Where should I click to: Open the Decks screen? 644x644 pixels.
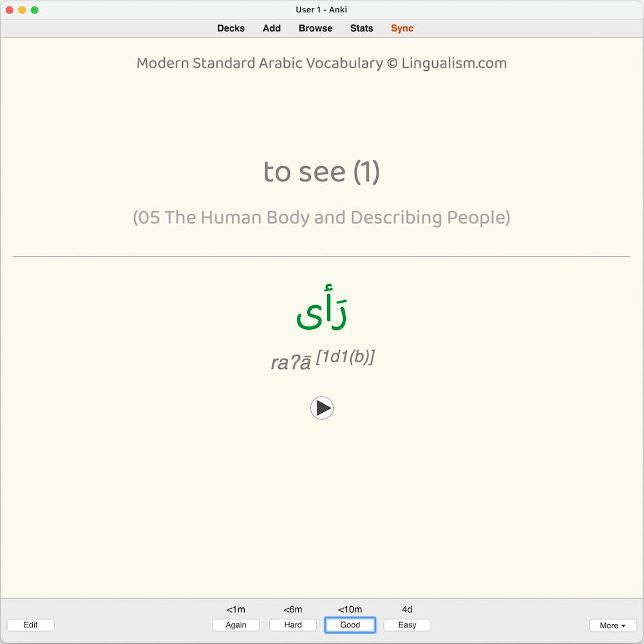click(231, 28)
